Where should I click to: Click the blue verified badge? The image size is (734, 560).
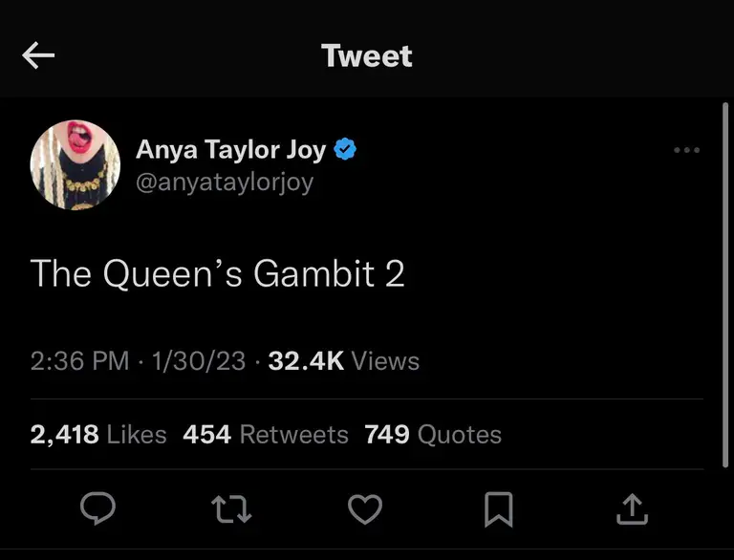point(345,150)
